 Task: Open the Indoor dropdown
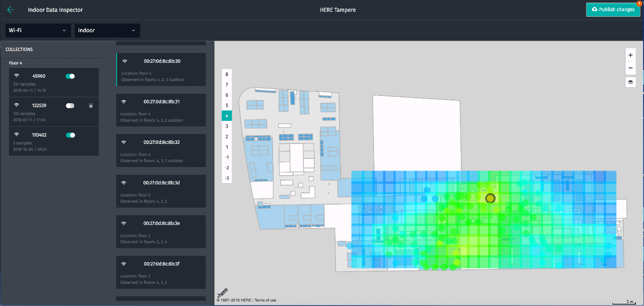point(107,30)
